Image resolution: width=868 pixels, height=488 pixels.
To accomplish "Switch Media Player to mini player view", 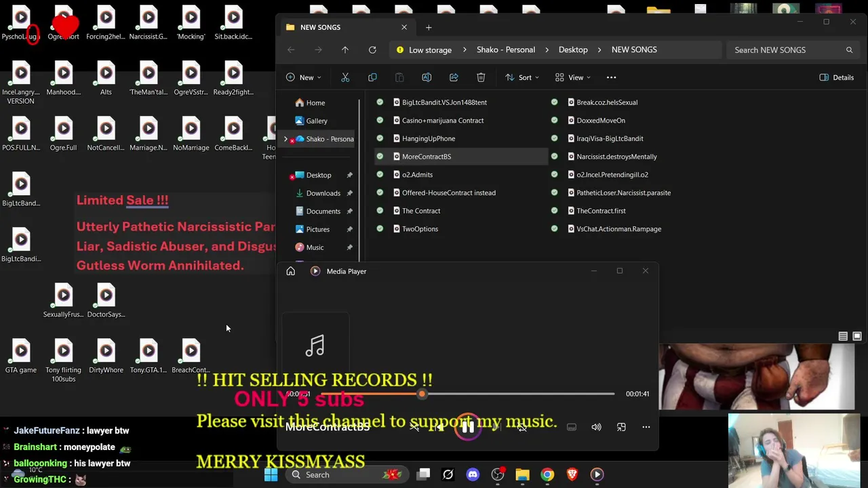I will (x=621, y=427).
